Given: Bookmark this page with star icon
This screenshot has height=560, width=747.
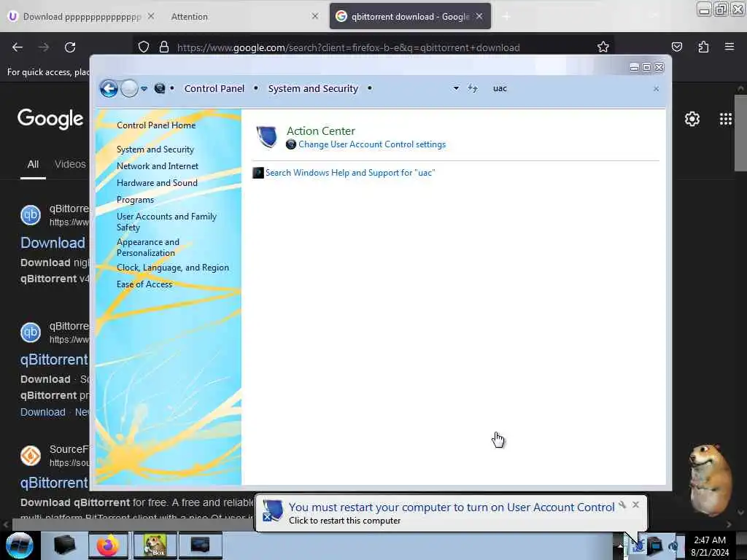Looking at the screenshot, I should tap(603, 47).
